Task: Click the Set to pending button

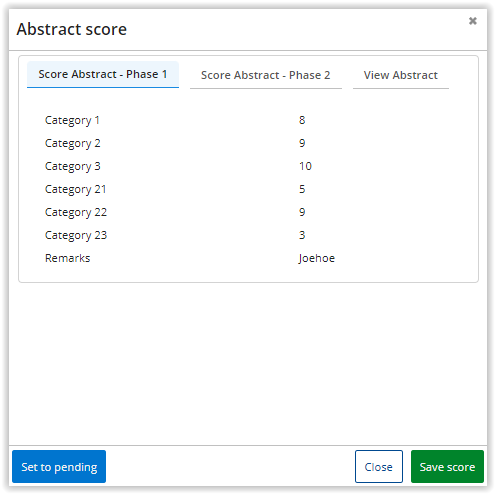Action: (59, 466)
